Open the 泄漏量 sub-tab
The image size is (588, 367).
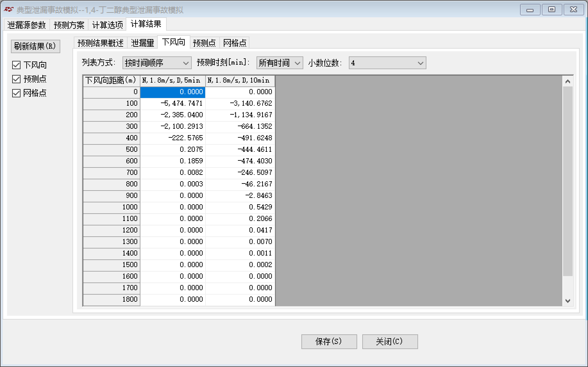point(143,43)
